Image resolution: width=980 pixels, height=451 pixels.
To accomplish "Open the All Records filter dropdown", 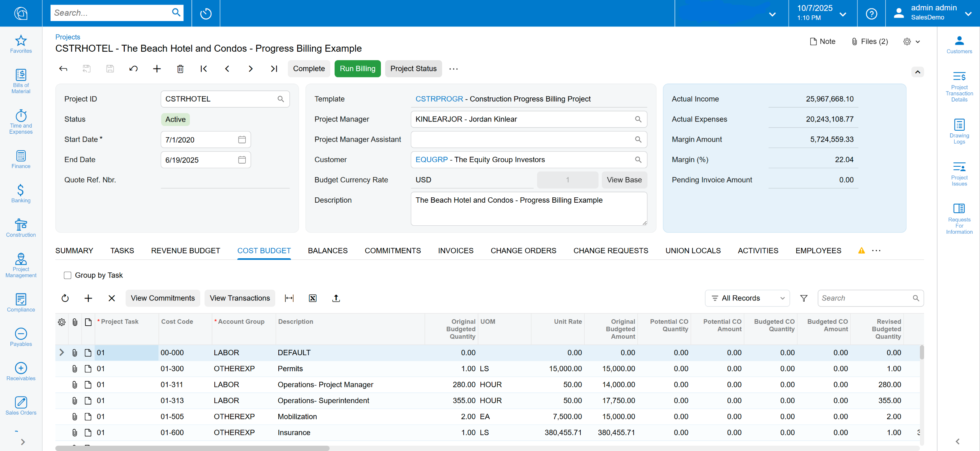I will click(747, 298).
